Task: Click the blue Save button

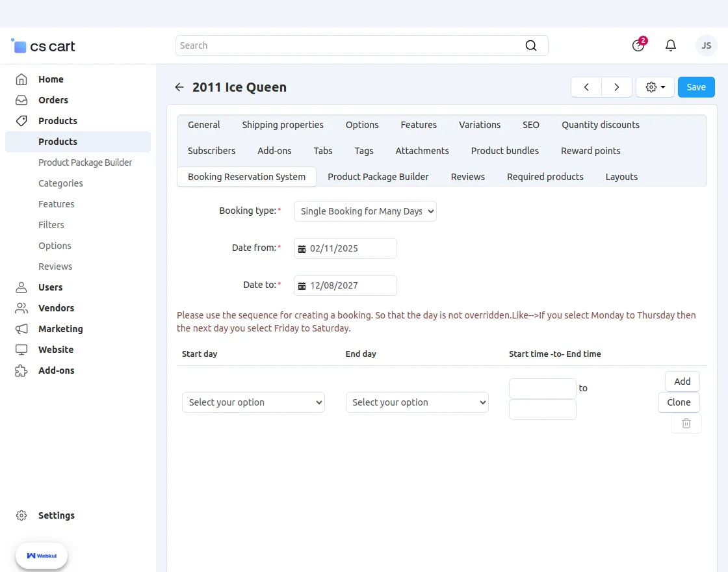Action: (696, 87)
